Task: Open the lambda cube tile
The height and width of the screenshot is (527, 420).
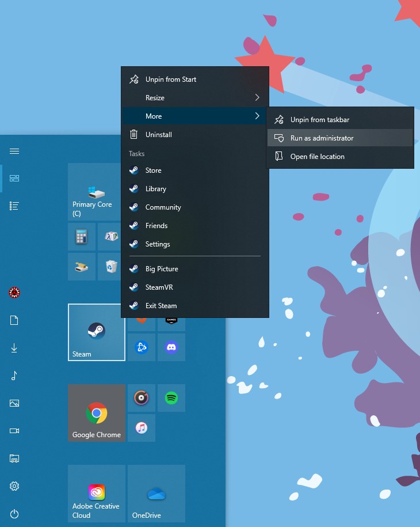Action: (x=109, y=237)
